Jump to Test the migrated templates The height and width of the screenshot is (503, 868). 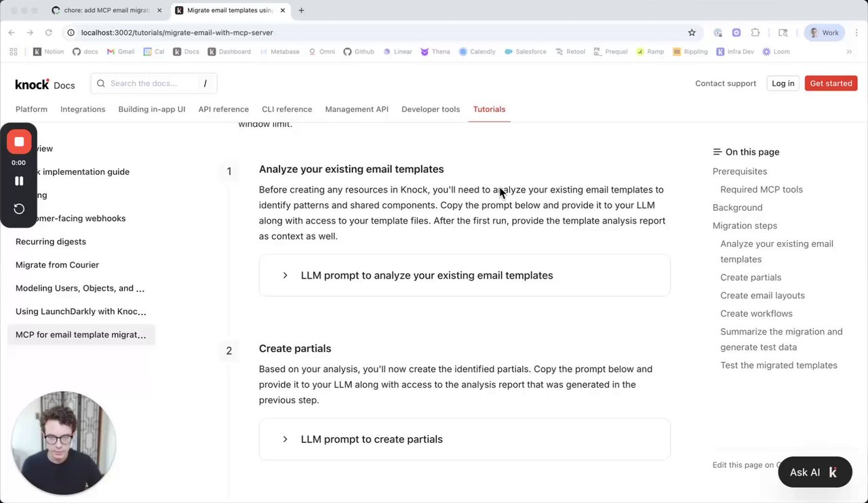[778, 365]
